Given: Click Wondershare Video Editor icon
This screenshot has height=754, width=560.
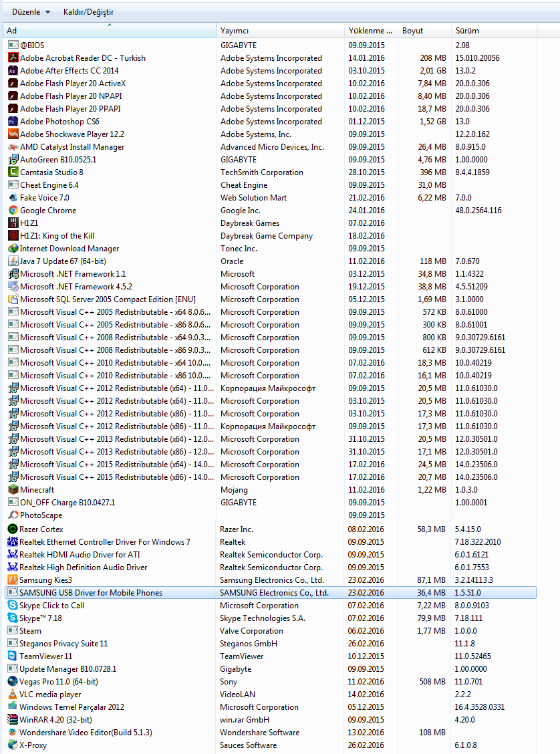Looking at the screenshot, I should 13,733.
